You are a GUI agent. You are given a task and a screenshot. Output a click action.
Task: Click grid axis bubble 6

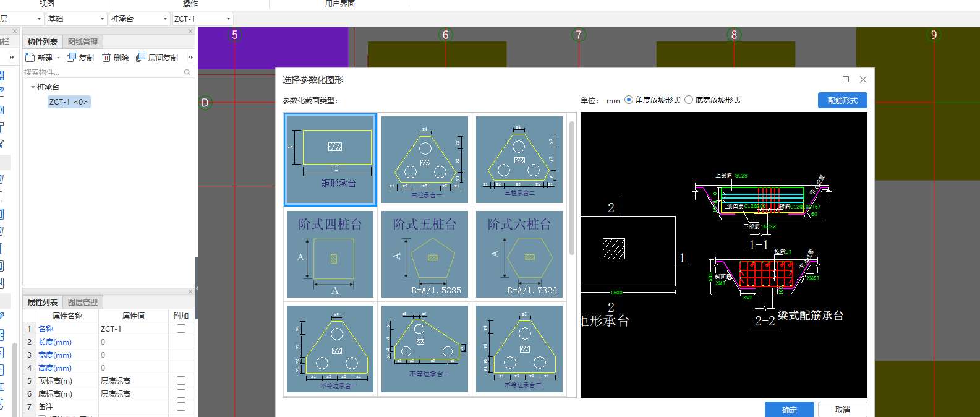(445, 35)
